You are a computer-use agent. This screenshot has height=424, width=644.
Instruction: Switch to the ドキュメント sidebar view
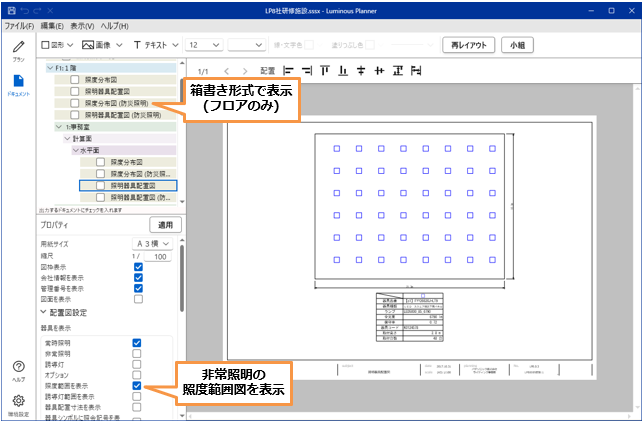pos(18,85)
